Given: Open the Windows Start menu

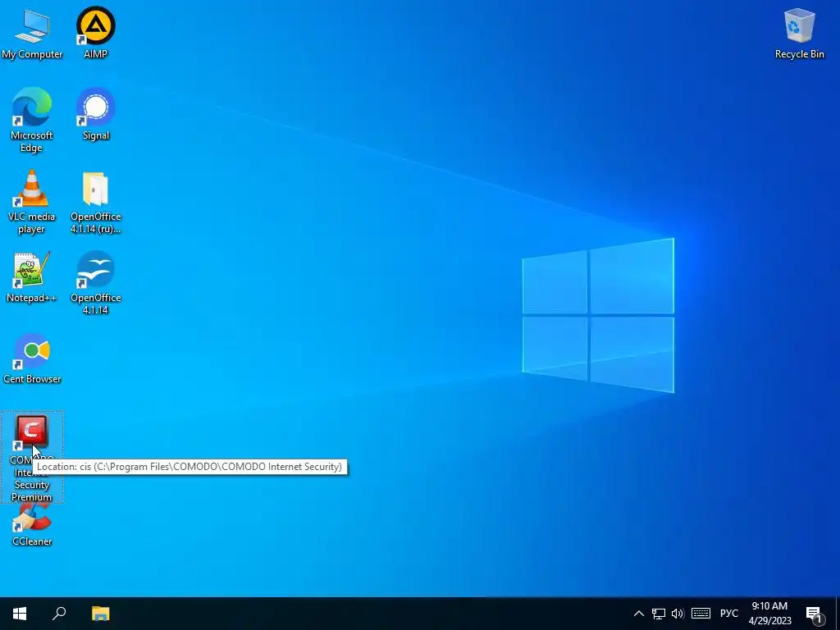Looking at the screenshot, I should (20, 614).
